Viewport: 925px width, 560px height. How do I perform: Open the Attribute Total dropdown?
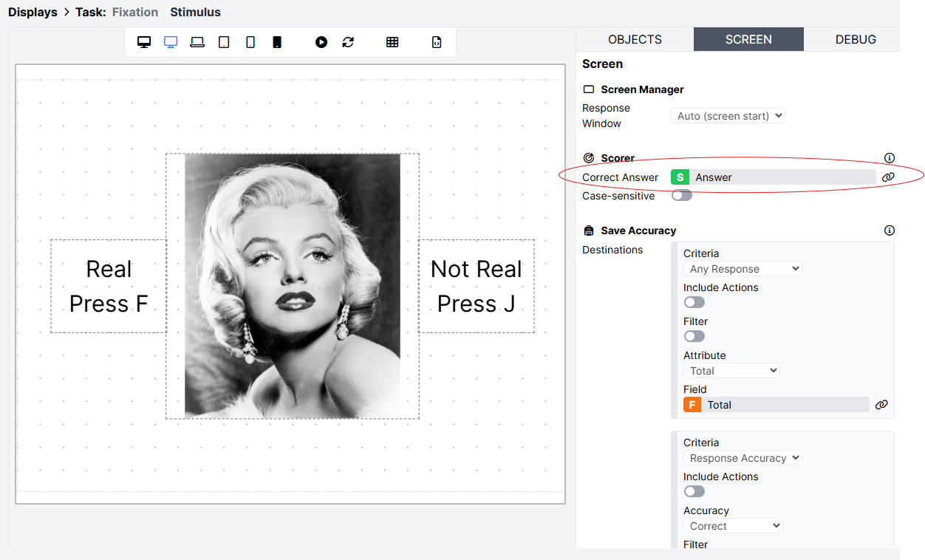pyautogui.click(x=731, y=371)
